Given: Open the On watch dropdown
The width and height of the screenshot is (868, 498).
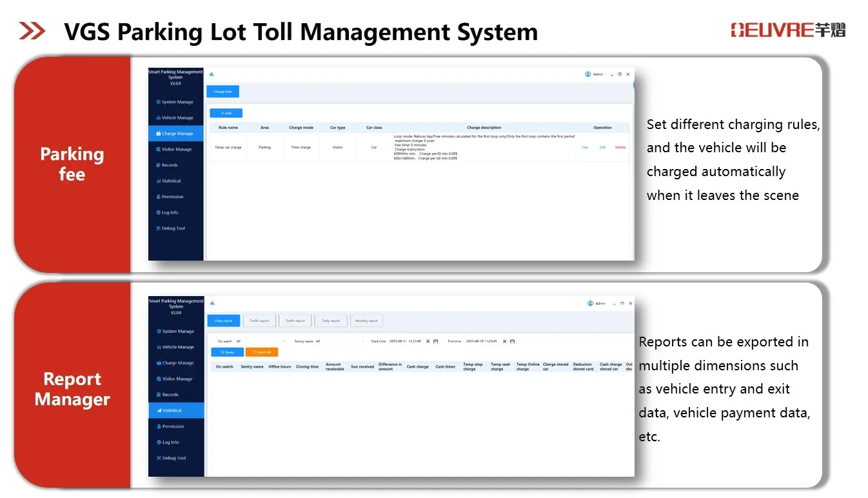Looking at the screenshot, I should tap(260, 341).
